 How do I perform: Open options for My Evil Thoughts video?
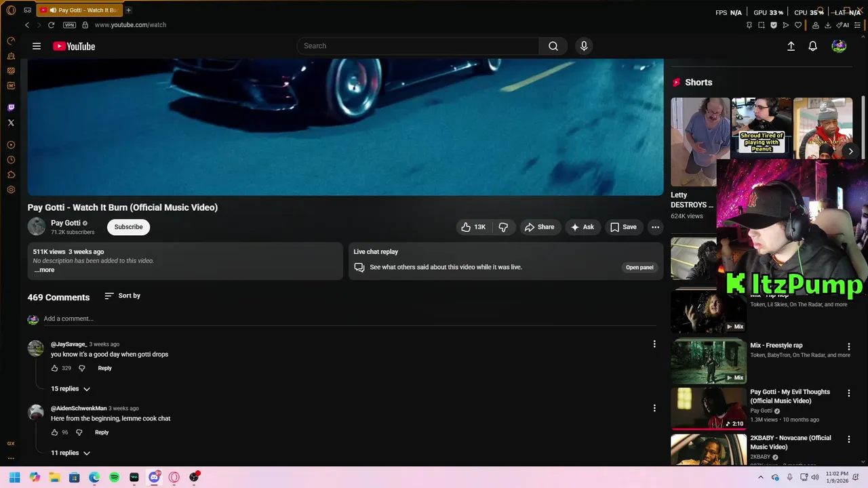click(x=848, y=393)
